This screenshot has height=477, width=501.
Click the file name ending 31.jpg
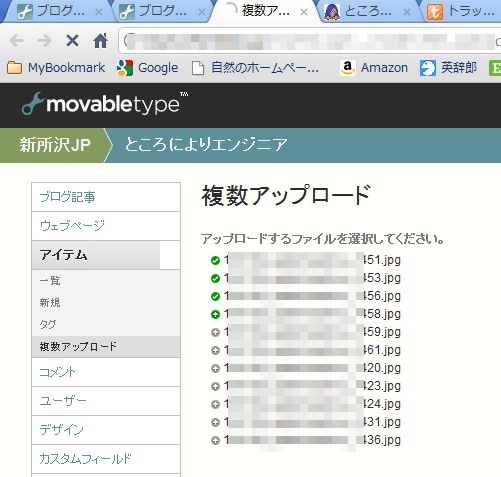tap(312, 422)
